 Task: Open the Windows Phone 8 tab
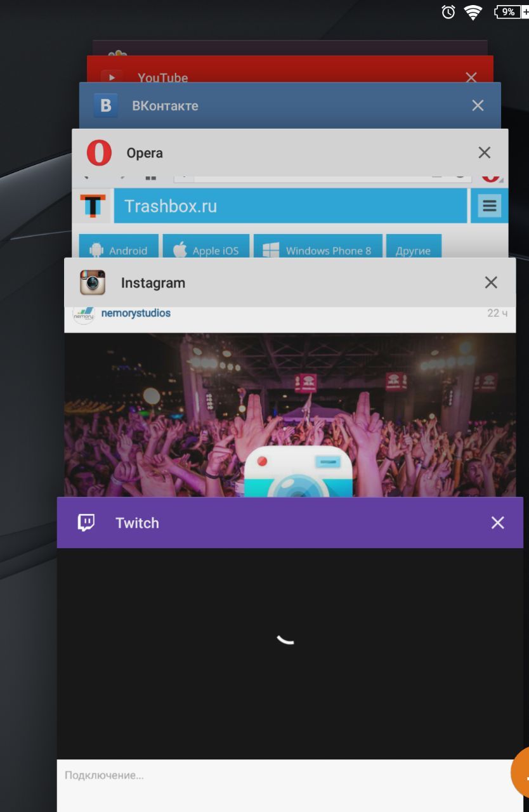318,247
